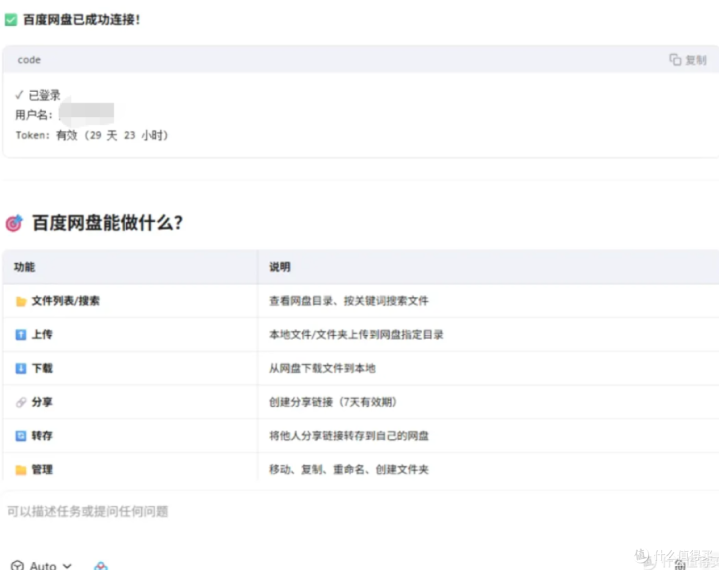This screenshot has height=570, width=719.
Task: Click the blurred username value
Action: pos(87,114)
